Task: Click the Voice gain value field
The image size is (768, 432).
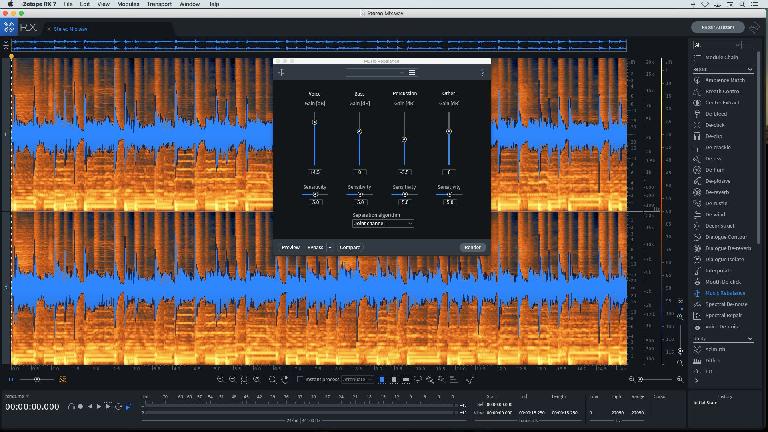Action: coord(315,172)
